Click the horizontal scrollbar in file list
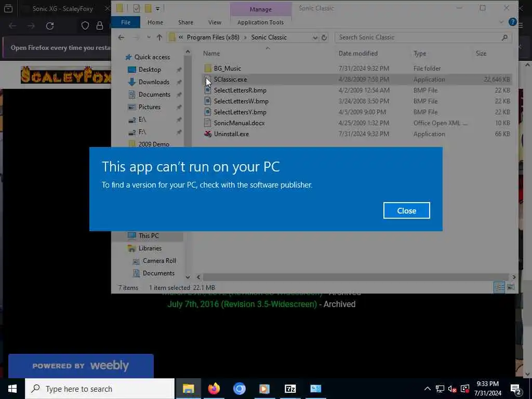The height and width of the screenshot is (399, 532). [x=355, y=277]
